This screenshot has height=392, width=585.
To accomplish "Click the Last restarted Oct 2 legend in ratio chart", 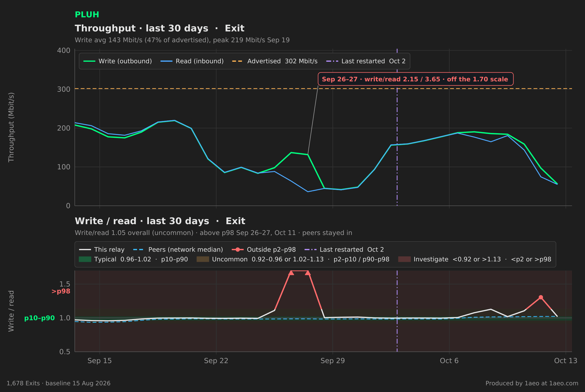I will (344, 250).
